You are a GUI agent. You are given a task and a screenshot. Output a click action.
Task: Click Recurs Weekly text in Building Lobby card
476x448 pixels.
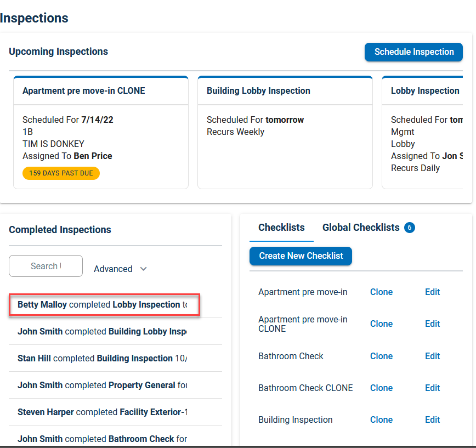tap(236, 132)
